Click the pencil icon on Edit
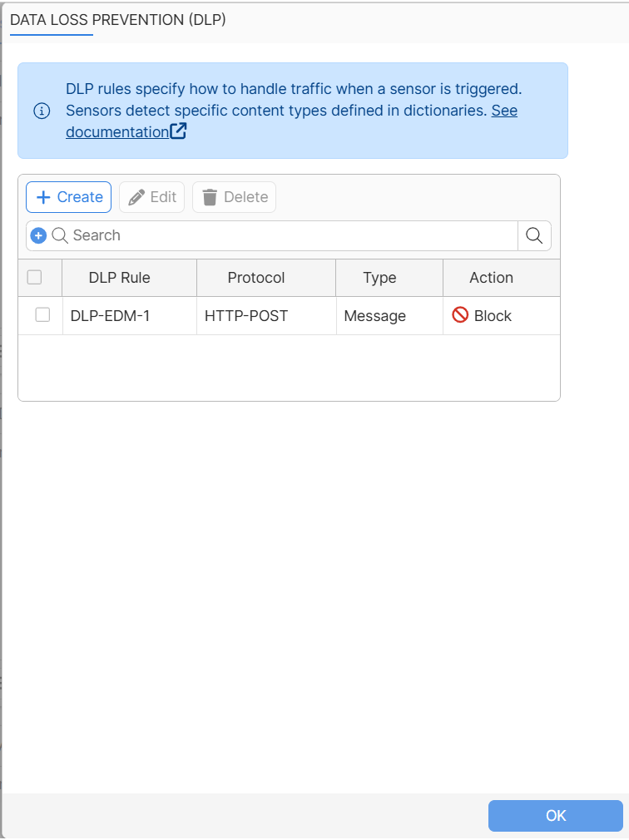Screen dimensions: 629x840 pos(136,197)
